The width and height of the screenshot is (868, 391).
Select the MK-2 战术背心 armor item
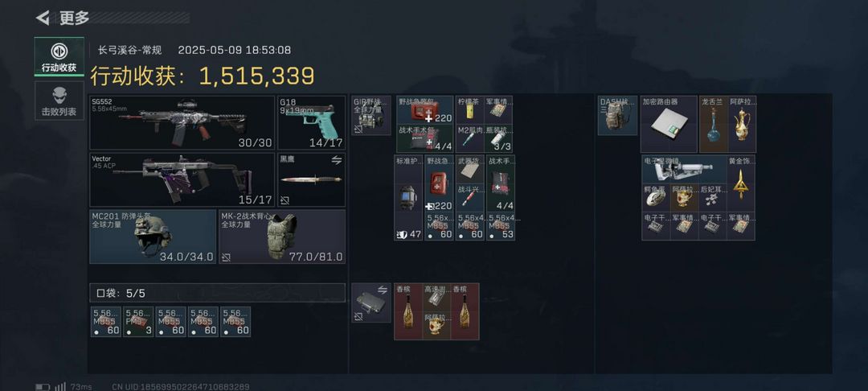coord(282,237)
